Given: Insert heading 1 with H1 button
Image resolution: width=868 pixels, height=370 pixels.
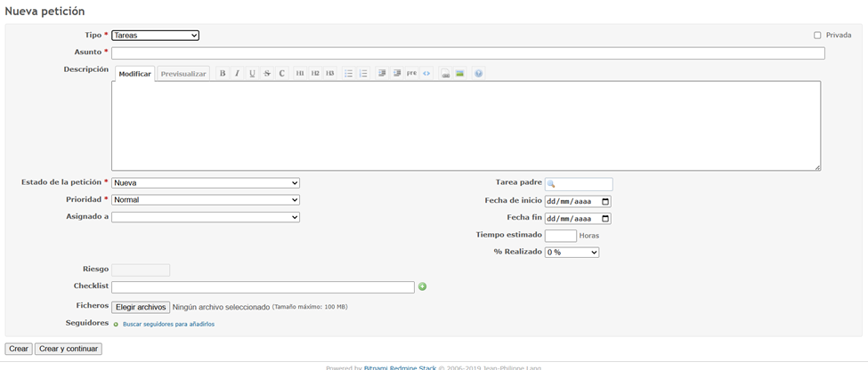Looking at the screenshot, I should tap(300, 73).
